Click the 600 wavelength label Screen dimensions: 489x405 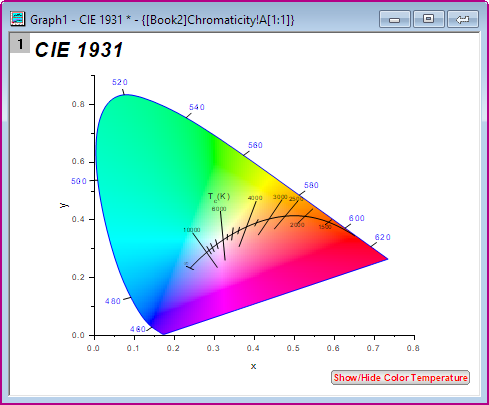coord(357,218)
